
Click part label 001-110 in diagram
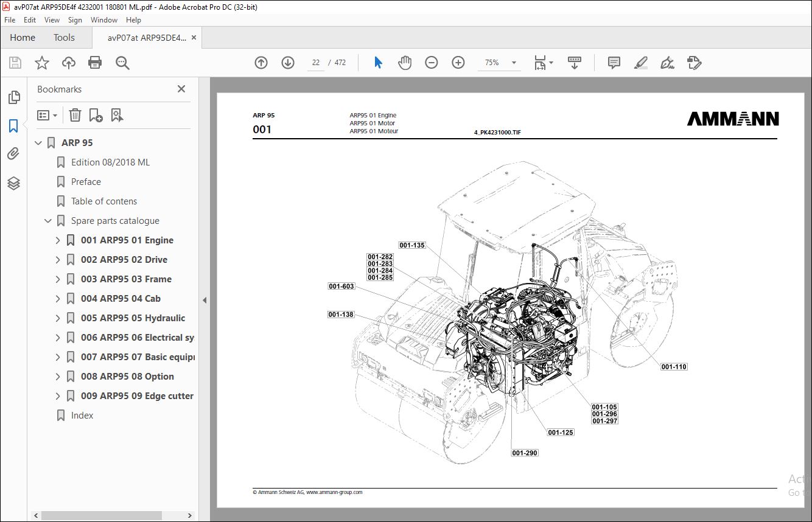pos(674,367)
